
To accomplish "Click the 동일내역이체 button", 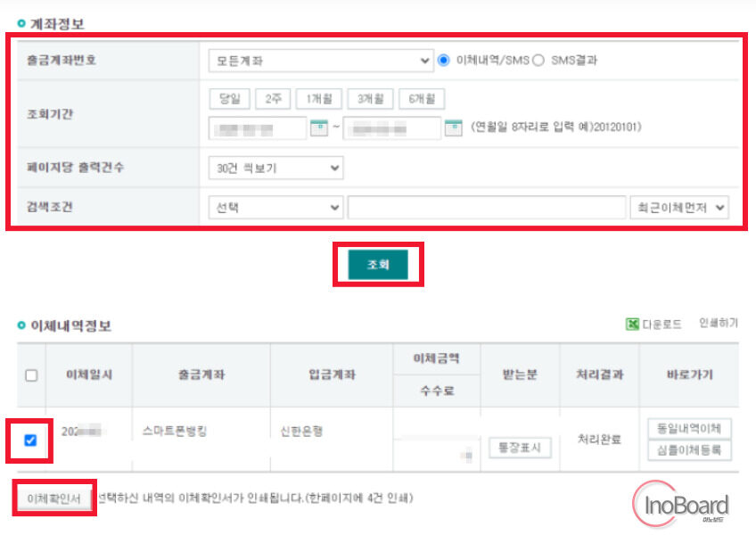I will pos(689,428).
